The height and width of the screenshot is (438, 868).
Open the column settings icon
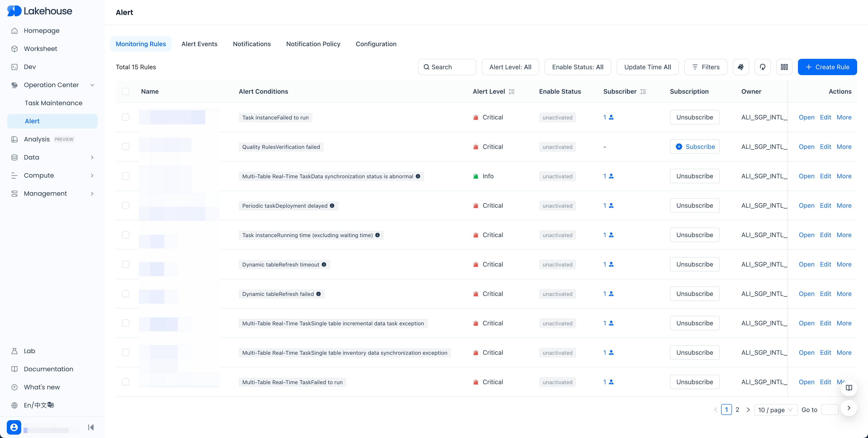click(x=784, y=67)
